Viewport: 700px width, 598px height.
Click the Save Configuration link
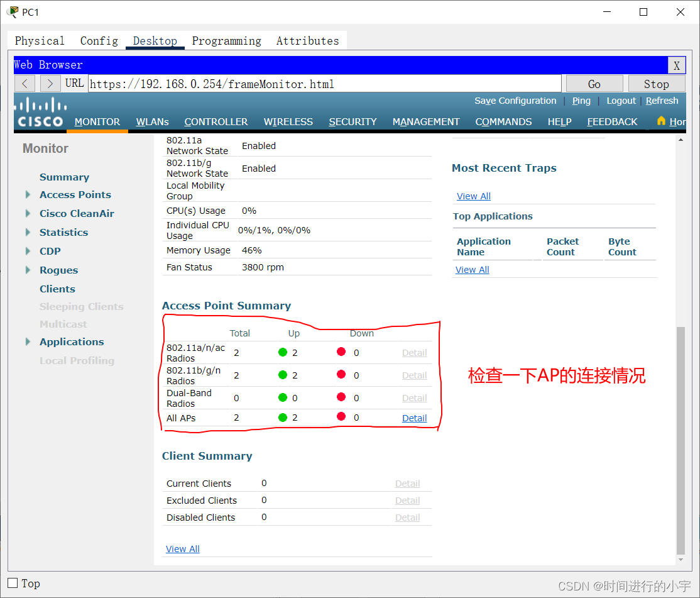pos(515,101)
